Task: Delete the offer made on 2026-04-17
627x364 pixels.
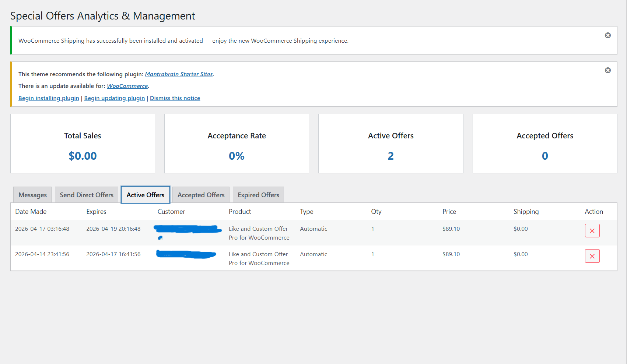Action: click(592, 231)
